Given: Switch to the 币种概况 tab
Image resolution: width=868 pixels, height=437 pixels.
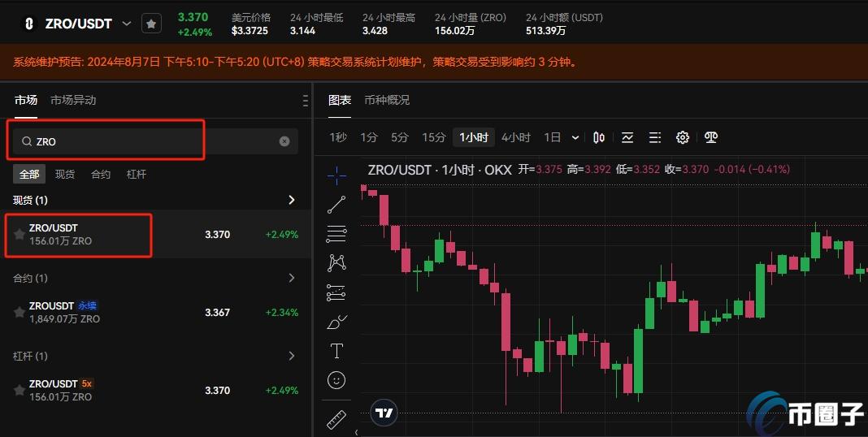Looking at the screenshot, I should pyautogui.click(x=387, y=100).
